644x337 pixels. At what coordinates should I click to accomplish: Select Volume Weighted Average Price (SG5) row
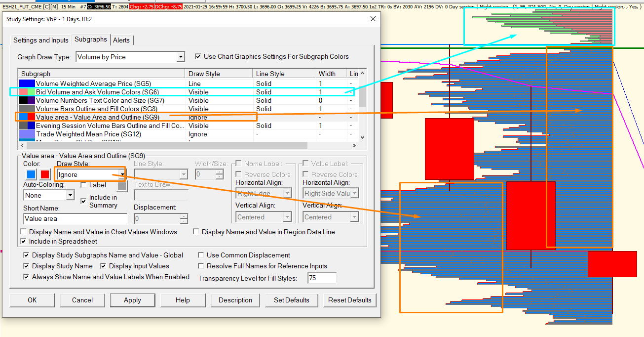pyautogui.click(x=188, y=84)
